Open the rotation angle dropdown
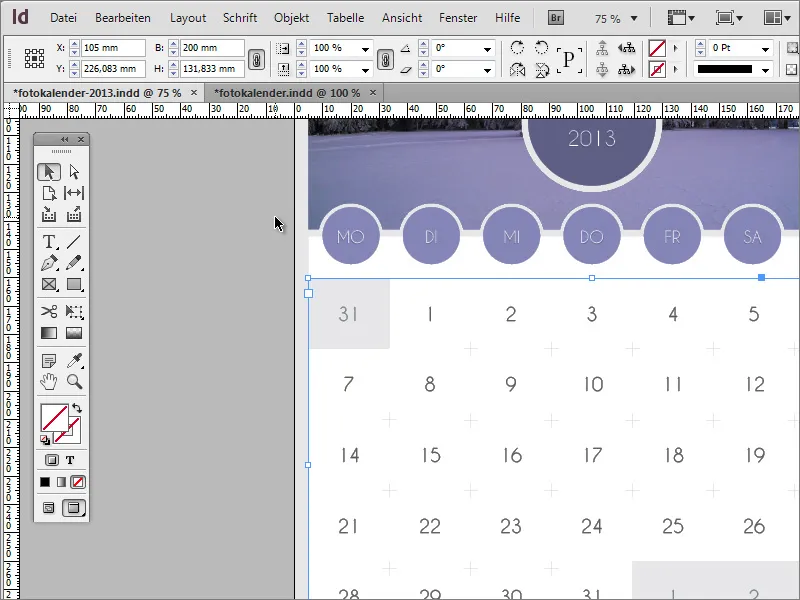800x600 pixels. tap(487, 49)
